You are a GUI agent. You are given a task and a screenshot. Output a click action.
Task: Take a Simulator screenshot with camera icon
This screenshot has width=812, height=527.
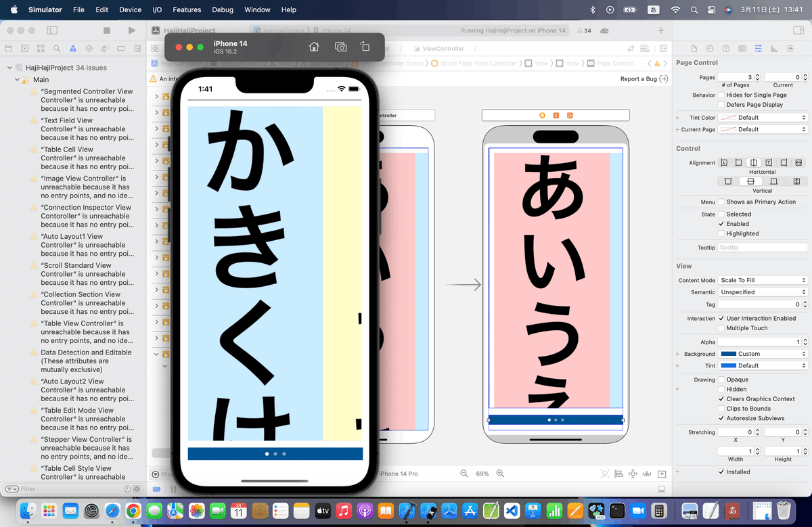[x=341, y=47]
